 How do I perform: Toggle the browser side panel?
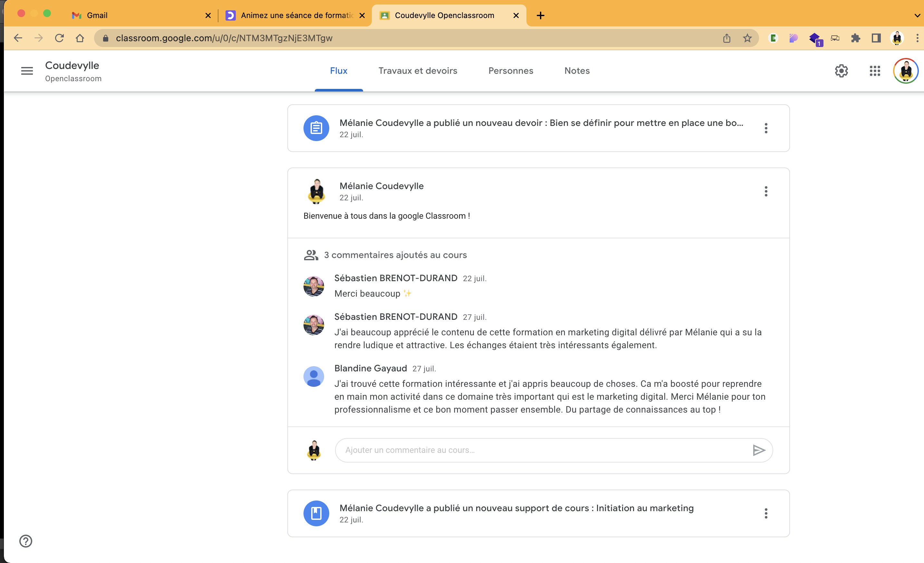[876, 38]
